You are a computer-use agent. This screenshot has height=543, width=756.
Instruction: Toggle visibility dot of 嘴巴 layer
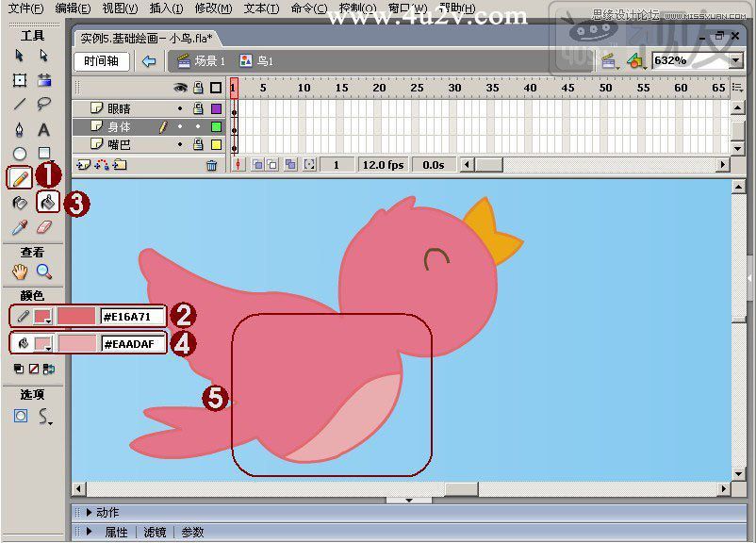point(180,144)
